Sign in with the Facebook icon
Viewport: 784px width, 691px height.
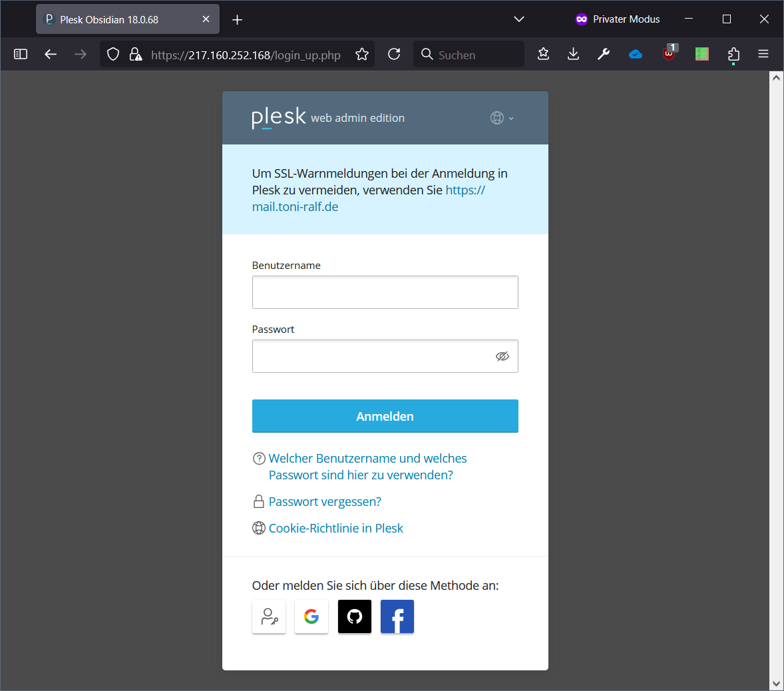[397, 616]
